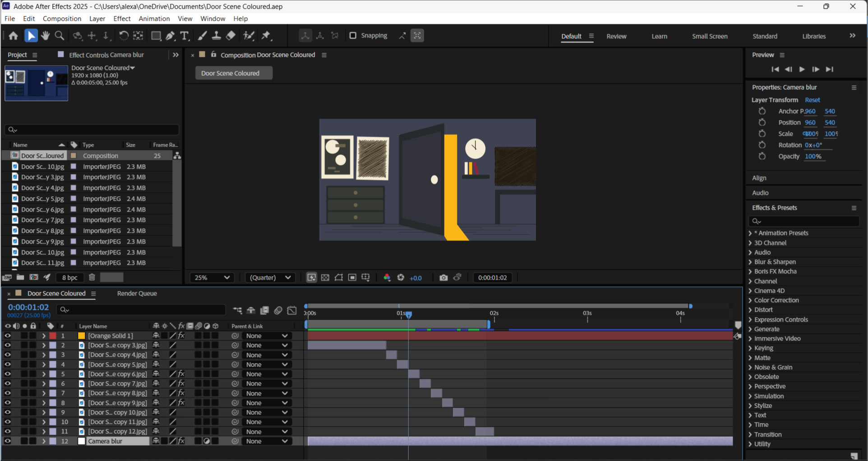This screenshot has height=461, width=868.
Task: Click the snapshot camera icon
Action: [x=443, y=277]
